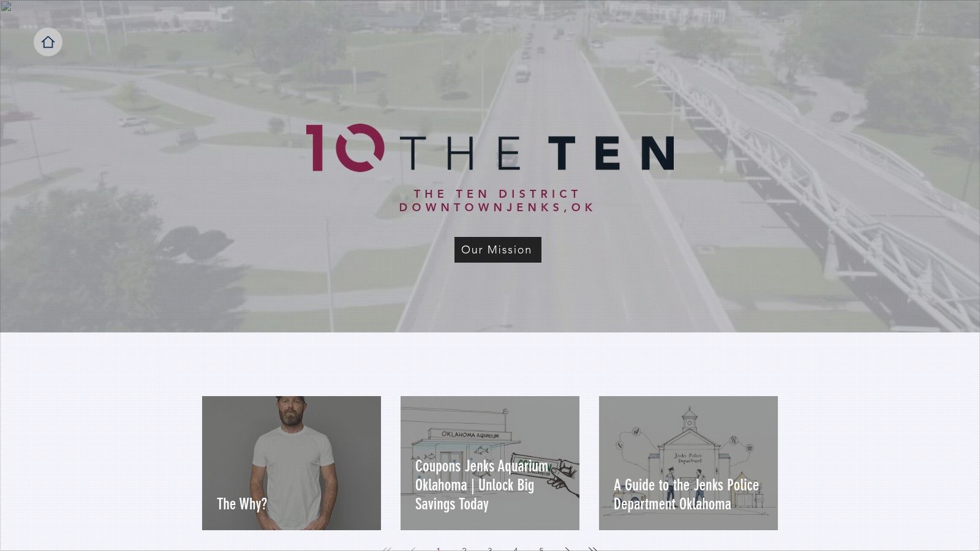
Task: Select page 2 in pagination
Action: click(464, 549)
